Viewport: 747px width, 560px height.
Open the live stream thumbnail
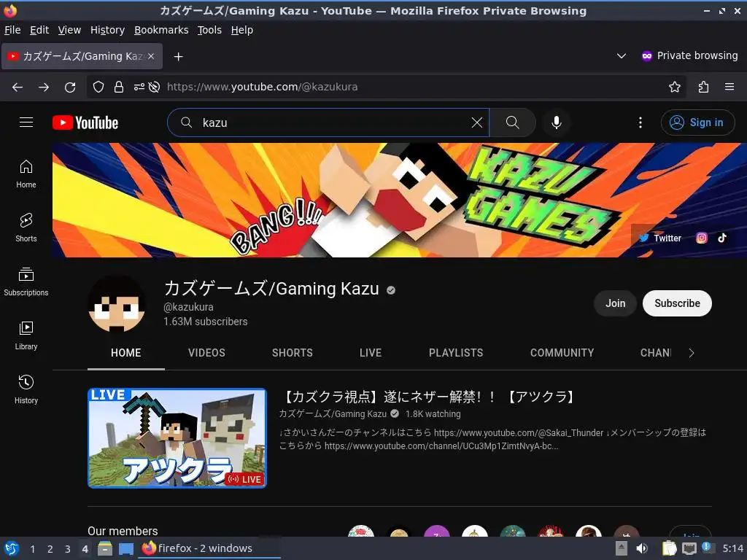click(177, 438)
